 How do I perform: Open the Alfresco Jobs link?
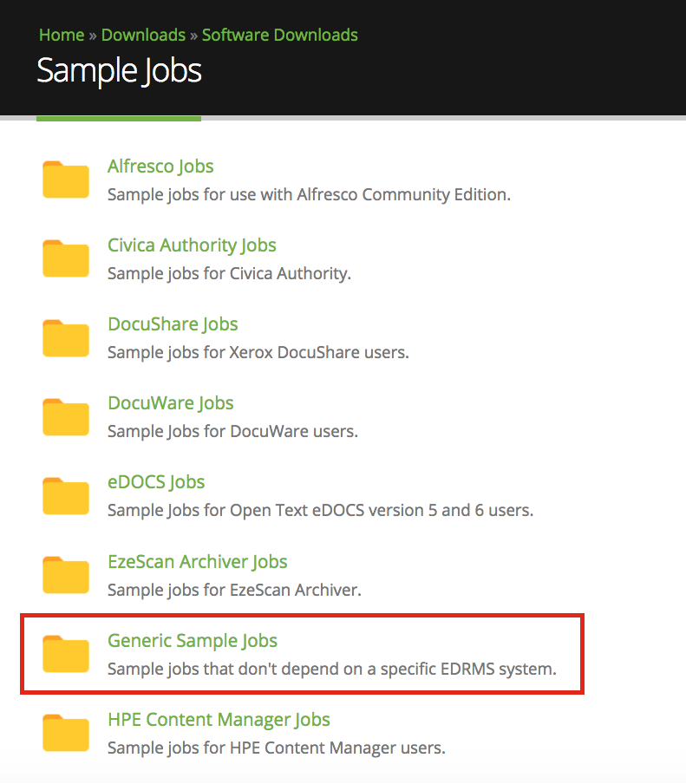click(x=160, y=167)
